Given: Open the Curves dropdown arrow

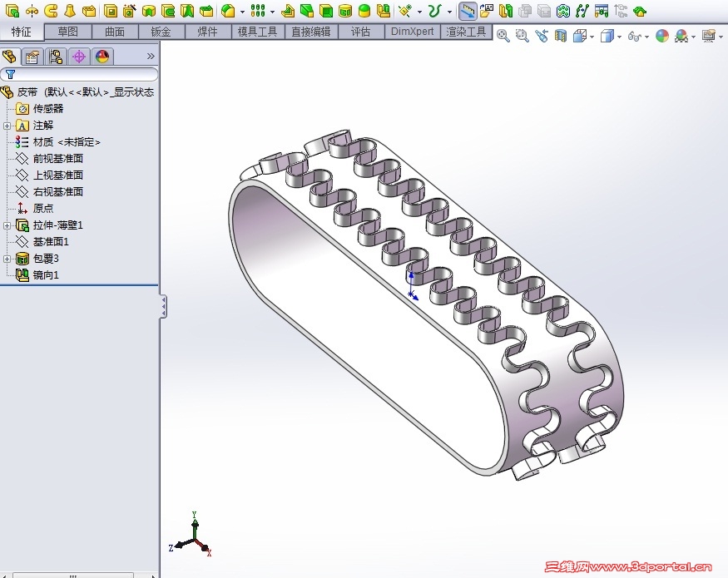Looking at the screenshot, I should [449, 12].
